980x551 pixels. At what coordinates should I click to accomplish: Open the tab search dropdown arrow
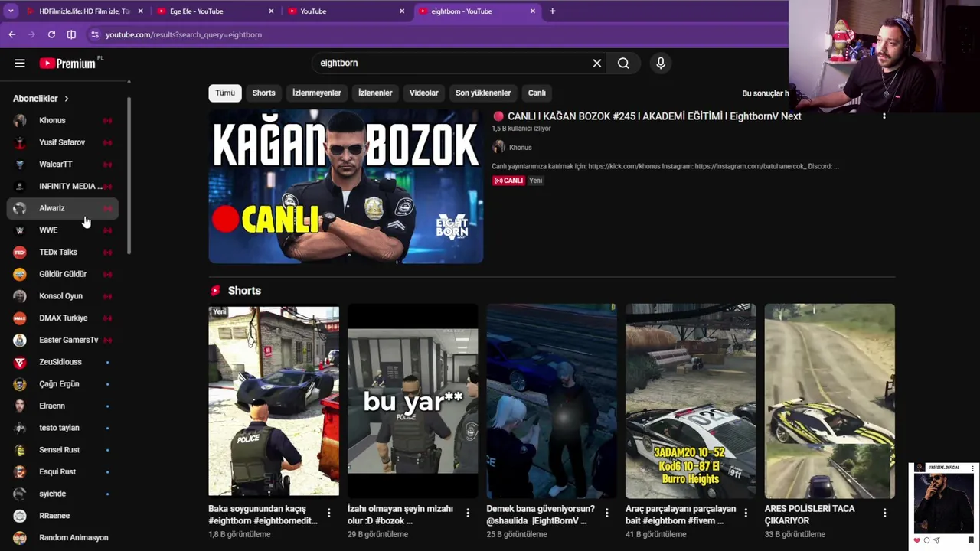(x=11, y=11)
